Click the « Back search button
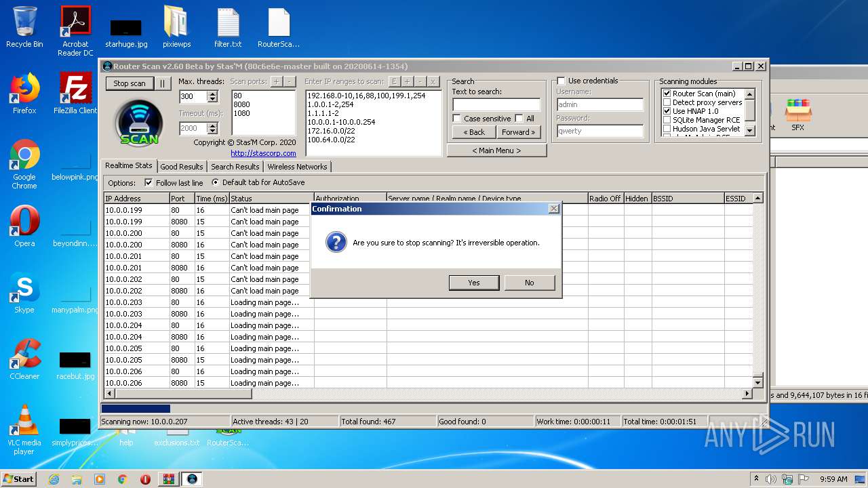Viewport: 868px width, 488px height. point(474,132)
